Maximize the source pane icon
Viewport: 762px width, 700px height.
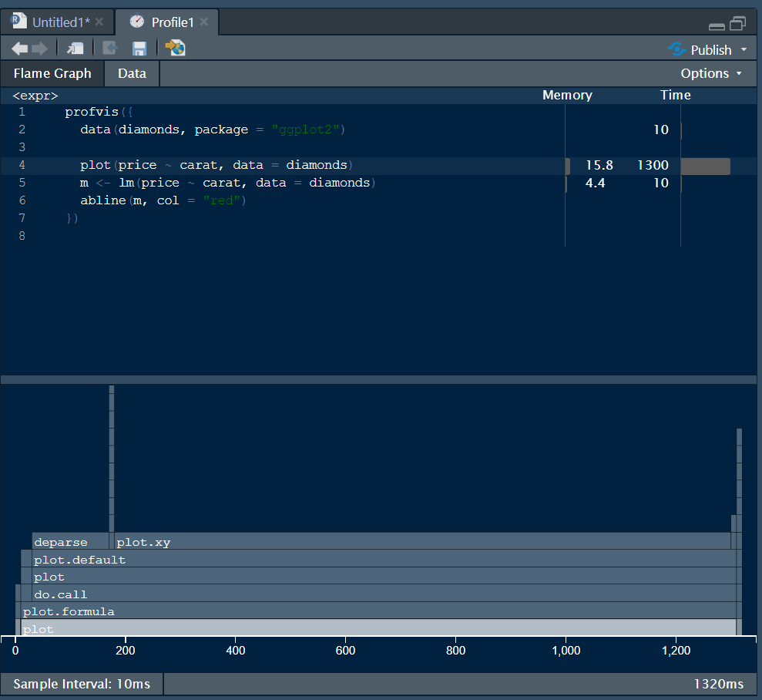click(x=737, y=23)
